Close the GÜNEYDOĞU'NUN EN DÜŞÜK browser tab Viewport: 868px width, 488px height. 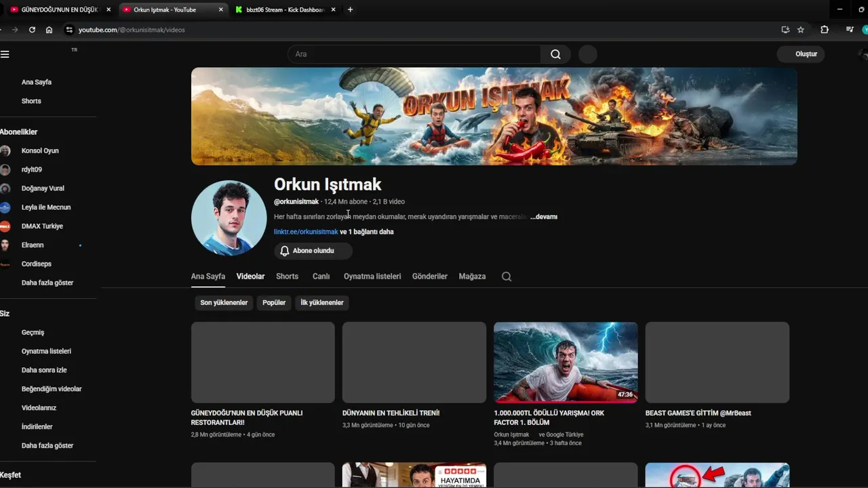[x=108, y=9]
